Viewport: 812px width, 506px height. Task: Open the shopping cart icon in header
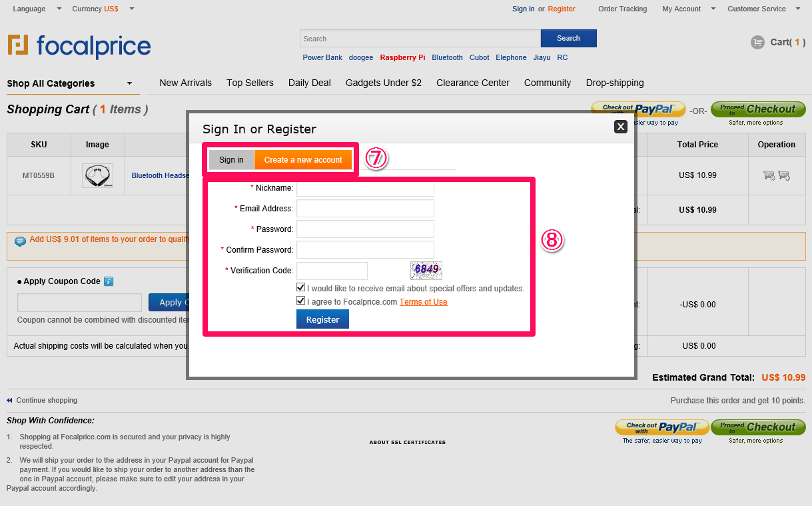tap(757, 43)
